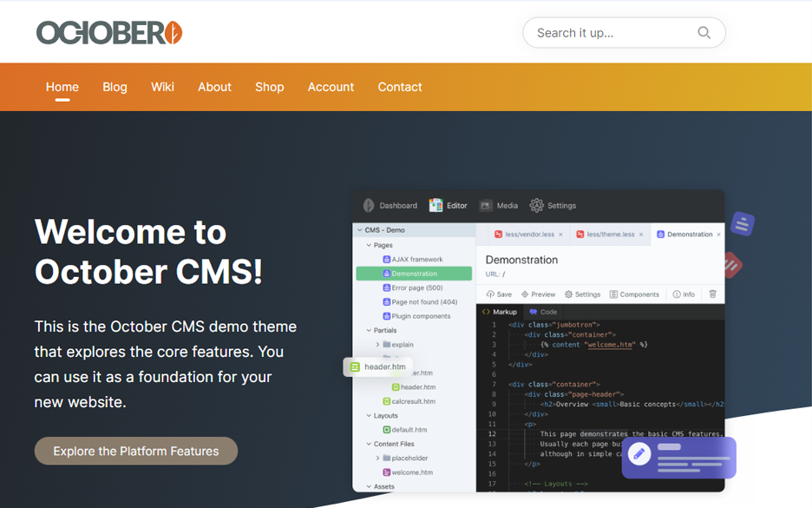The image size is (812, 508).
Task: Select AJAX framework page in tree
Action: tap(413, 259)
